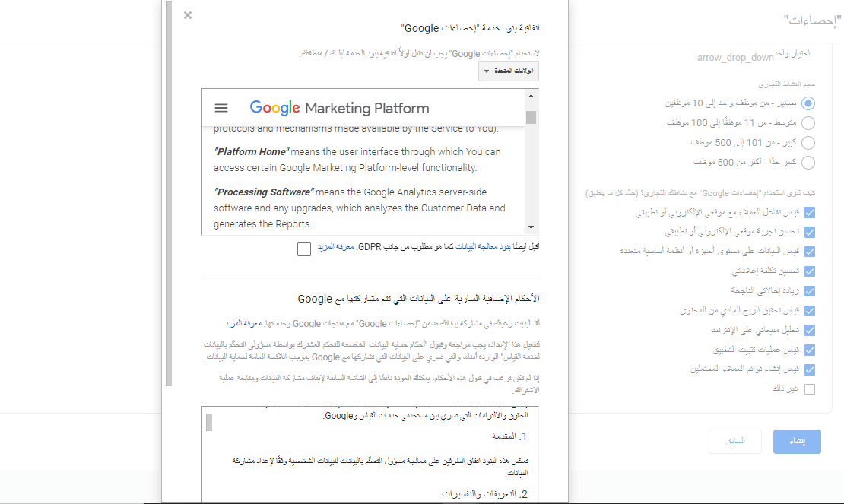Close the Google Analytics terms dialog
The width and height of the screenshot is (844, 504).
tap(187, 15)
